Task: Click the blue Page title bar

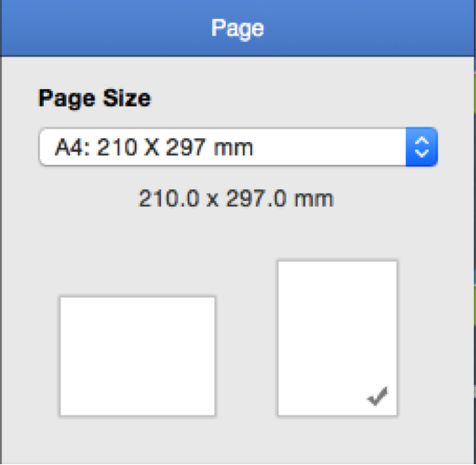Action: click(x=238, y=28)
